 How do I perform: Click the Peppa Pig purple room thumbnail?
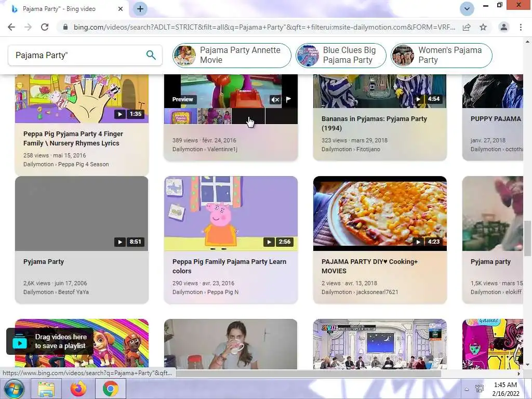pyautogui.click(x=231, y=214)
